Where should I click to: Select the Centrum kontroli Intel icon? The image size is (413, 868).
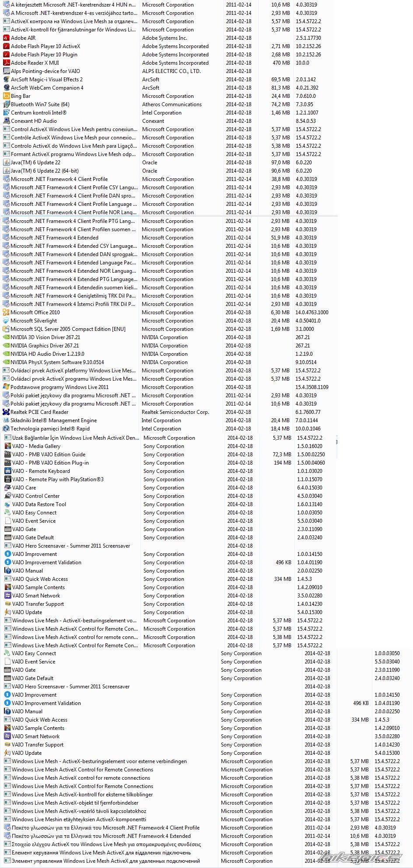[7, 113]
